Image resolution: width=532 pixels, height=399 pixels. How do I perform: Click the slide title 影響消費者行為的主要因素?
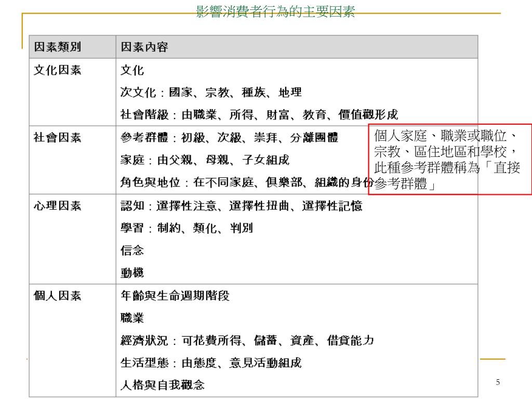click(275, 11)
